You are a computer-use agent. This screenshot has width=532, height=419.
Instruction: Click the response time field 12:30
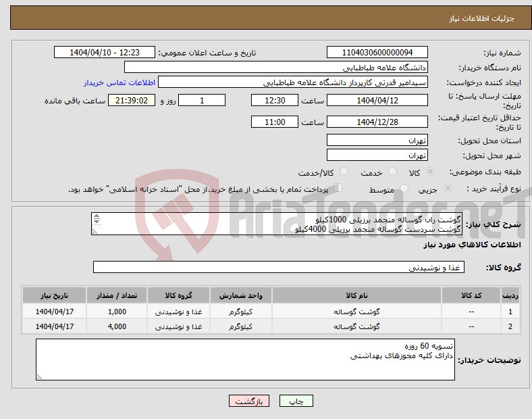click(x=275, y=101)
